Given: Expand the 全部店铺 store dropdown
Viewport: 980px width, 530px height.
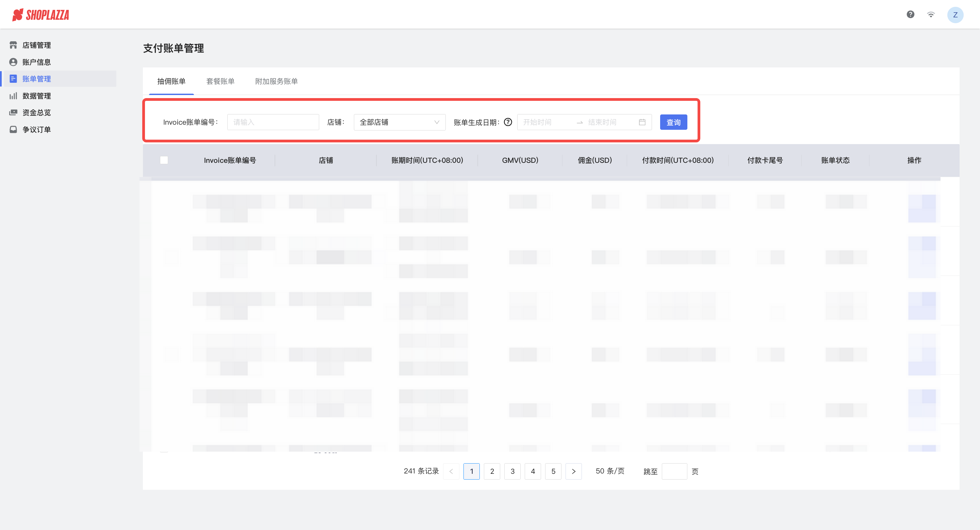Looking at the screenshot, I should coord(399,122).
